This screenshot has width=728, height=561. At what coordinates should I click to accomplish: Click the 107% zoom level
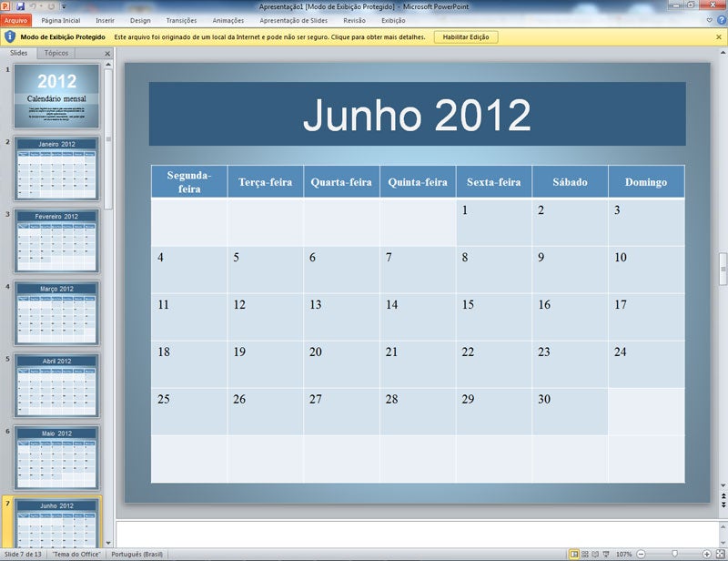click(x=624, y=554)
